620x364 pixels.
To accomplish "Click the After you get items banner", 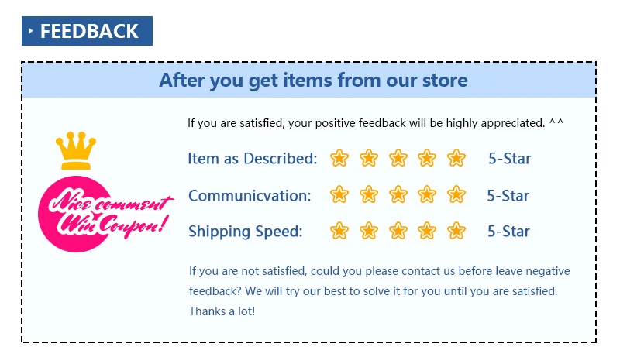I will pyautogui.click(x=308, y=80).
